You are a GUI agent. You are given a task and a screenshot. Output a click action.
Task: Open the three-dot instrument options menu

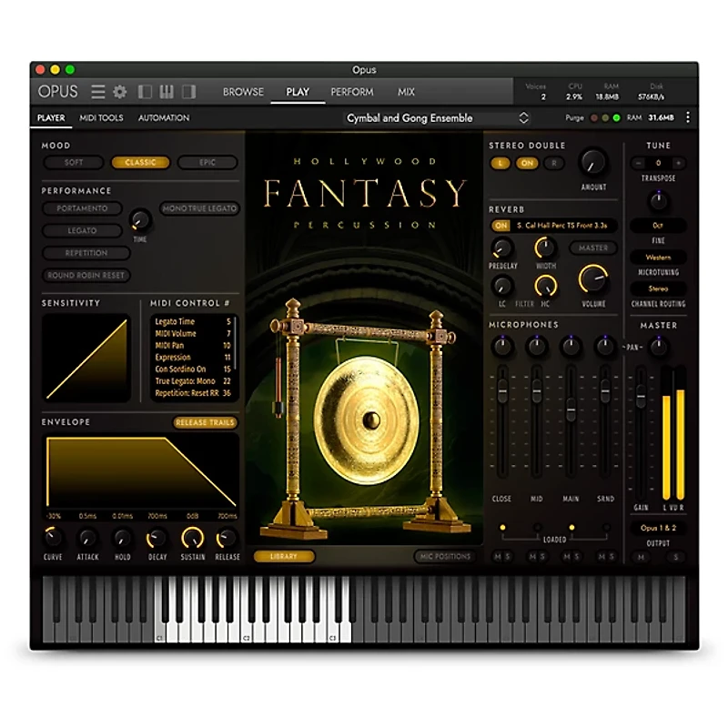click(x=688, y=117)
